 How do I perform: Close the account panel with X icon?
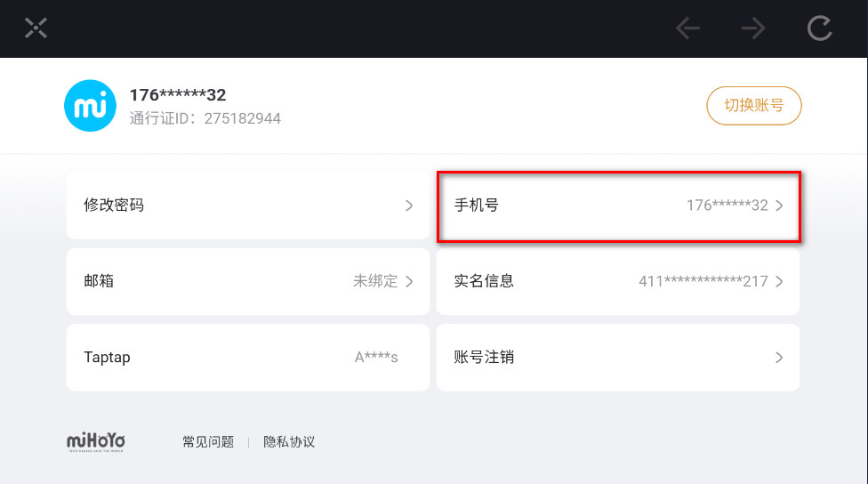point(36,28)
